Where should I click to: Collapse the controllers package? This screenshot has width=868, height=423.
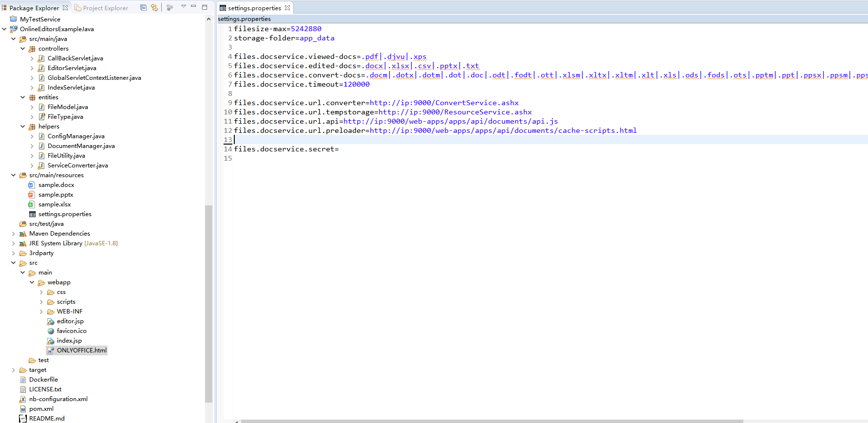23,49
